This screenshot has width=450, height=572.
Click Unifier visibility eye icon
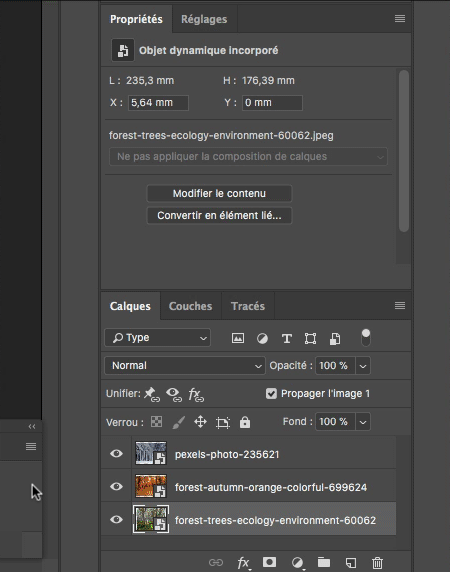[x=174, y=394]
